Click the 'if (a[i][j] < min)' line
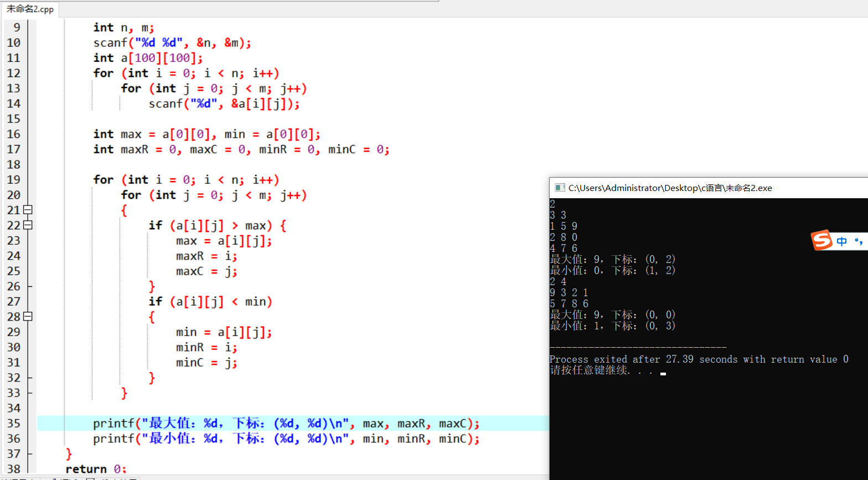 click(210, 302)
